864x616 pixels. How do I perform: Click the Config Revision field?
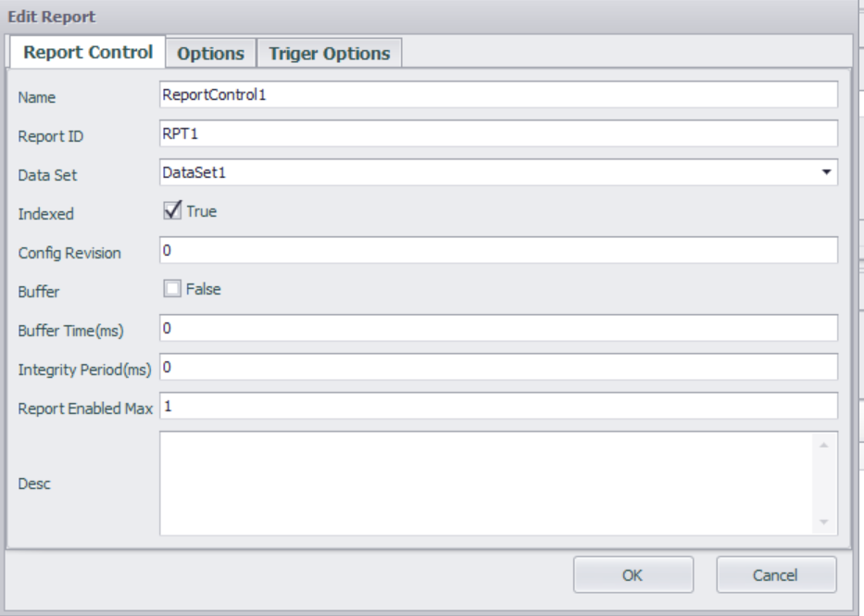(498, 250)
